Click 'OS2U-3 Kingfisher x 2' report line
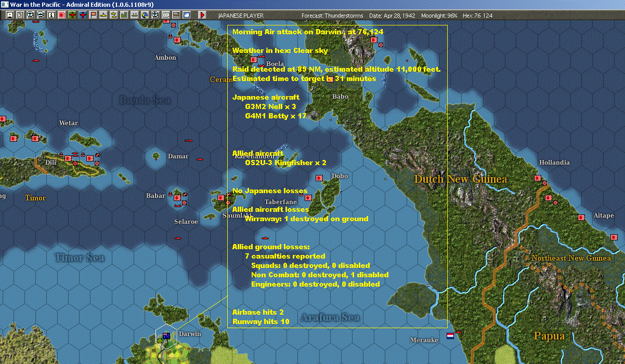 tap(285, 163)
